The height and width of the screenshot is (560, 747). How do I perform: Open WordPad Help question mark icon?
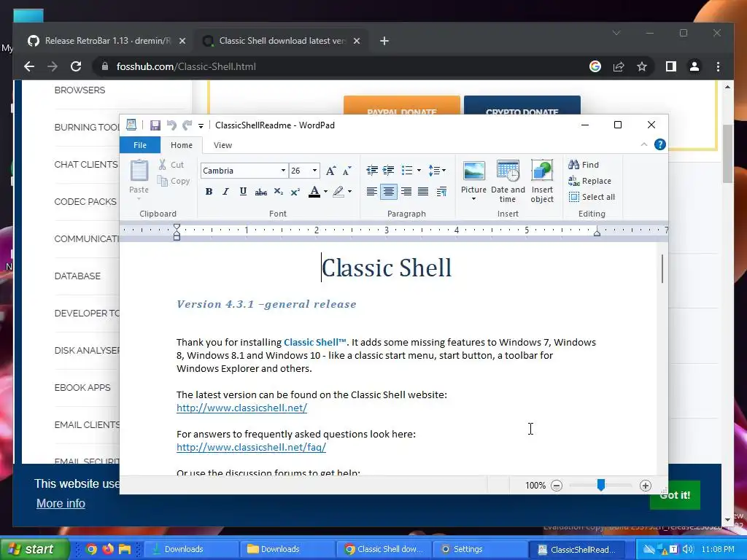coord(659,144)
